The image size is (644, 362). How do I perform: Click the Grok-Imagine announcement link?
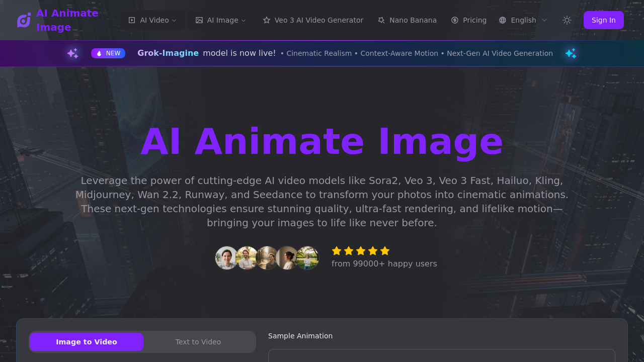tap(168, 53)
